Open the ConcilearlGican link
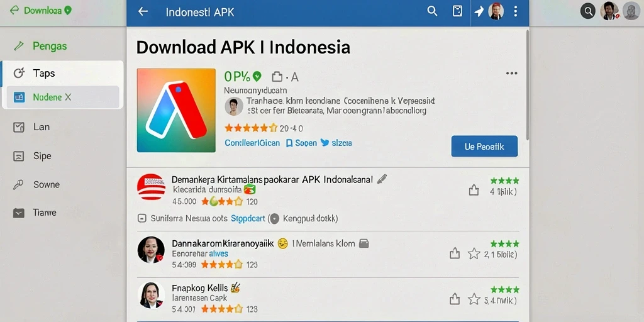644x322 pixels. [252, 143]
